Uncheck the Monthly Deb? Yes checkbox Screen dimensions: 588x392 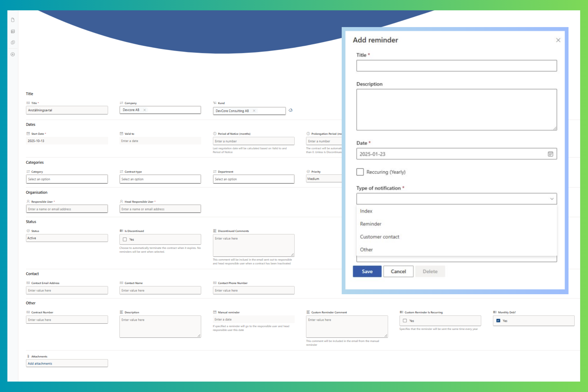point(498,321)
